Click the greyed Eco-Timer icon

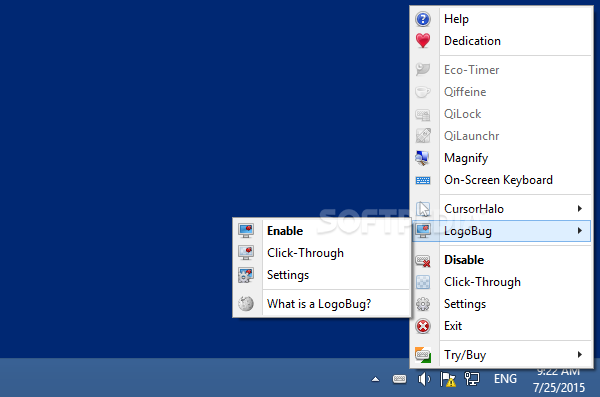tap(423, 70)
